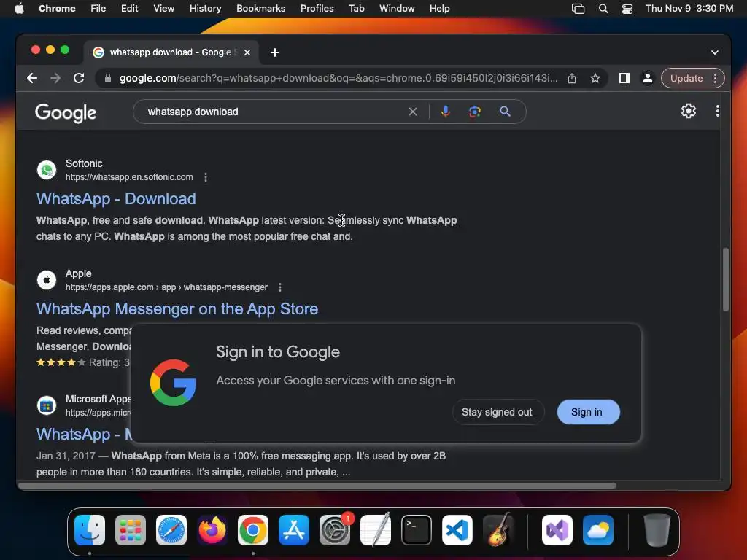The image size is (747, 560).
Task: Choose Stay signed out
Action: [497, 412]
